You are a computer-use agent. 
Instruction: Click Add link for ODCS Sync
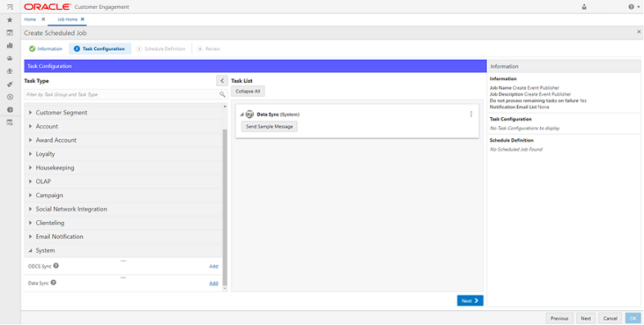(214, 266)
